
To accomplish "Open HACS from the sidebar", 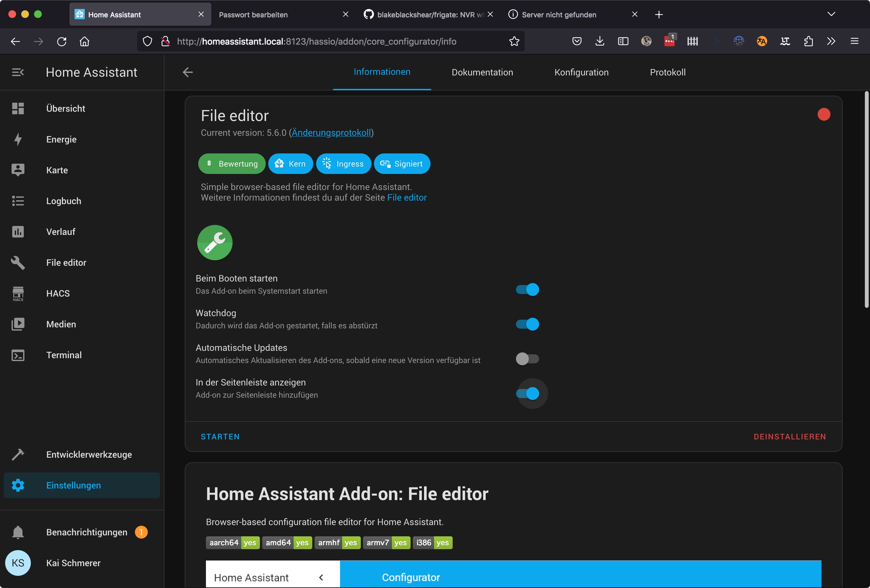I will pyautogui.click(x=58, y=293).
